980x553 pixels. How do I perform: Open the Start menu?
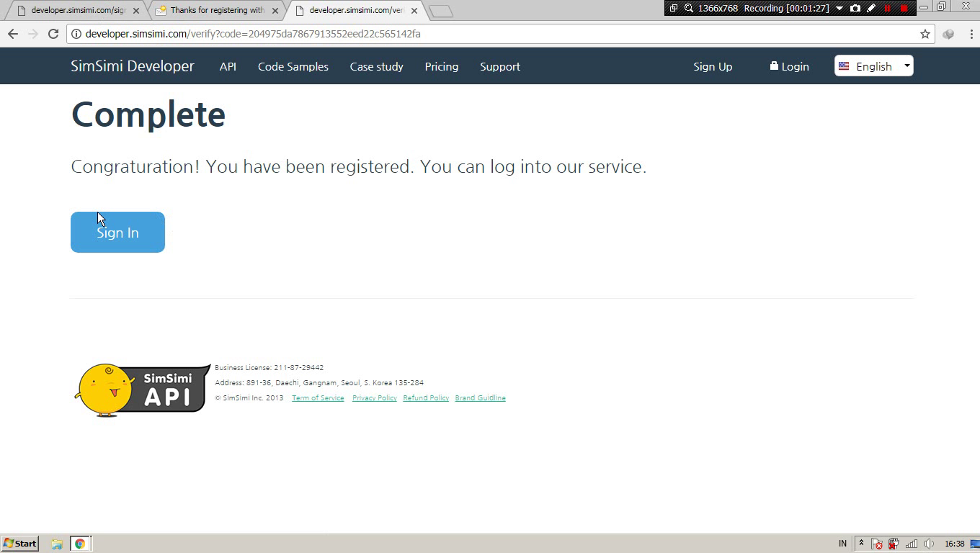tap(20, 544)
